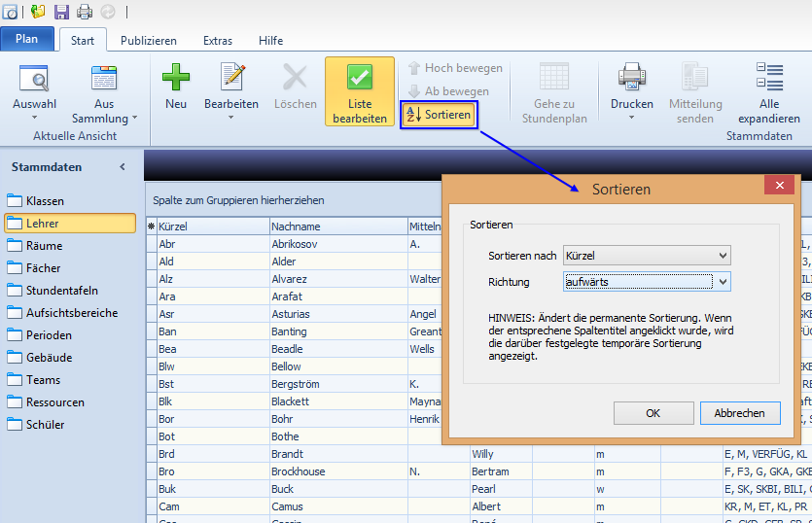Image resolution: width=812 pixels, height=523 pixels.
Task: Switch to the Publizieren tab
Action: tap(149, 41)
